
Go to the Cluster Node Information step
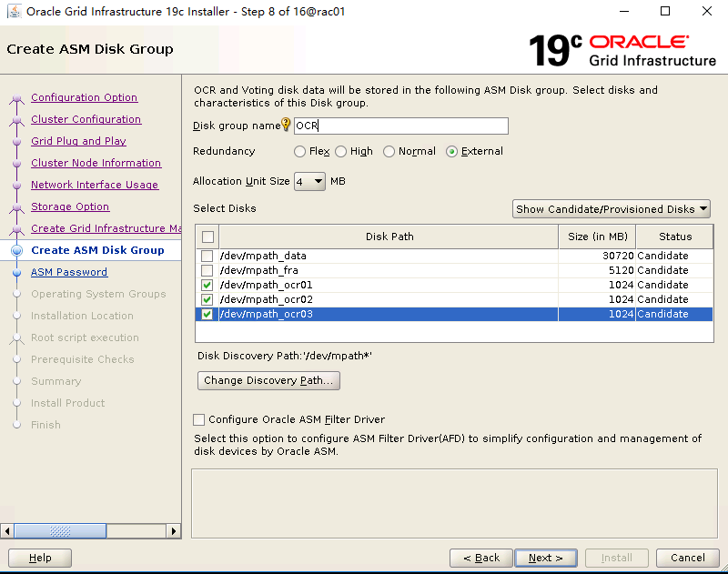(96, 163)
